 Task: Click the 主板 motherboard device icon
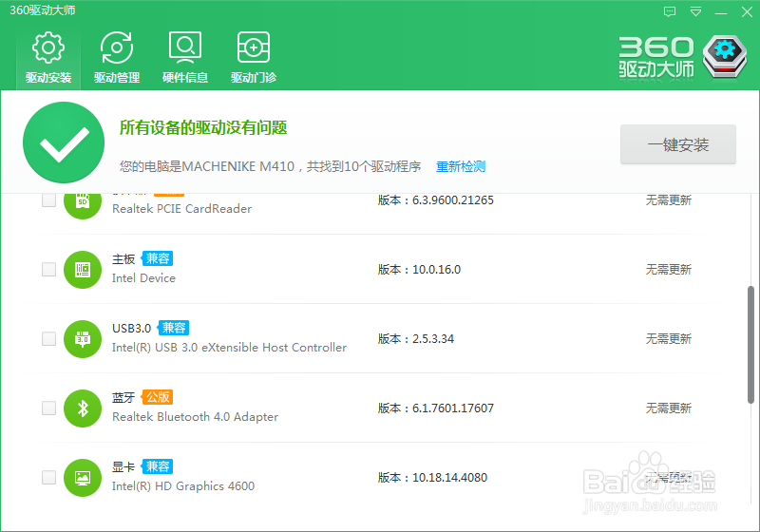coord(83,270)
